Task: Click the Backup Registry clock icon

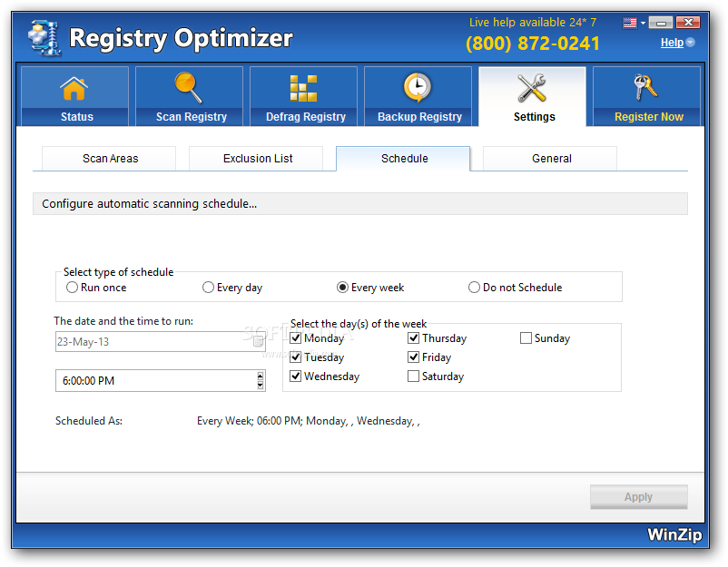Action: tap(418, 87)
